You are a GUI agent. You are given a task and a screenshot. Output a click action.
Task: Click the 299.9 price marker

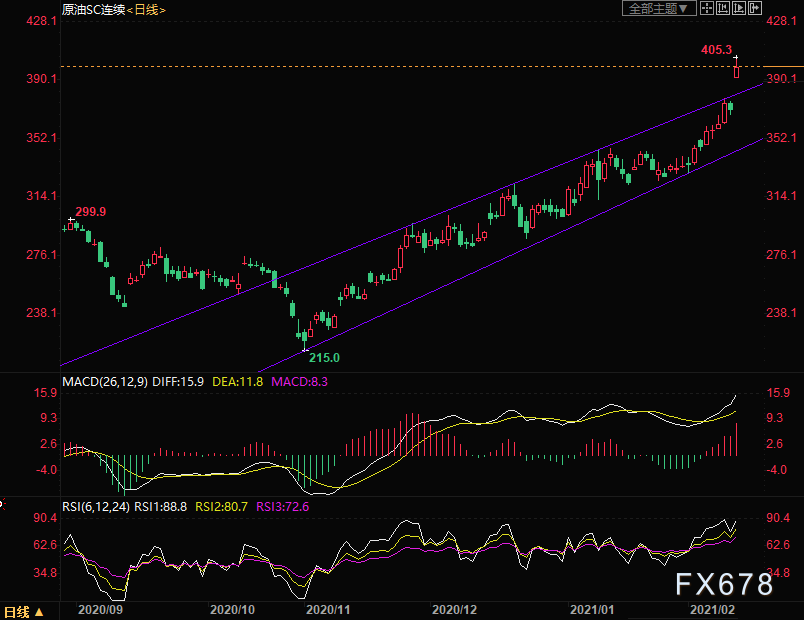click(x=91, y=212)
